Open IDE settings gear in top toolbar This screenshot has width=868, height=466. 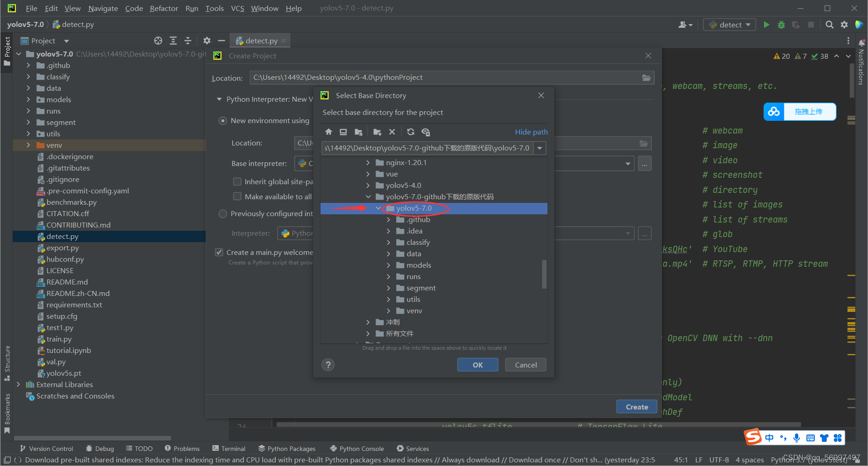(844, 25)
